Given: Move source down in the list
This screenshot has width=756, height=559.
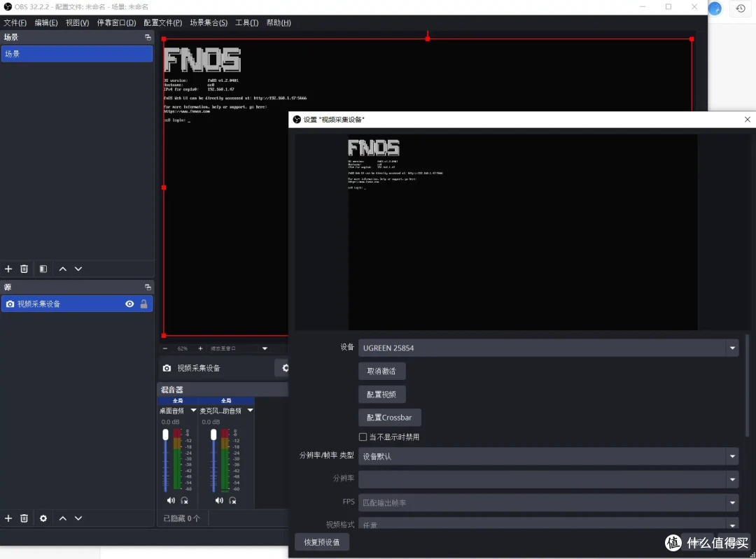Looking at the screenshot, I should tap(78, 518).
